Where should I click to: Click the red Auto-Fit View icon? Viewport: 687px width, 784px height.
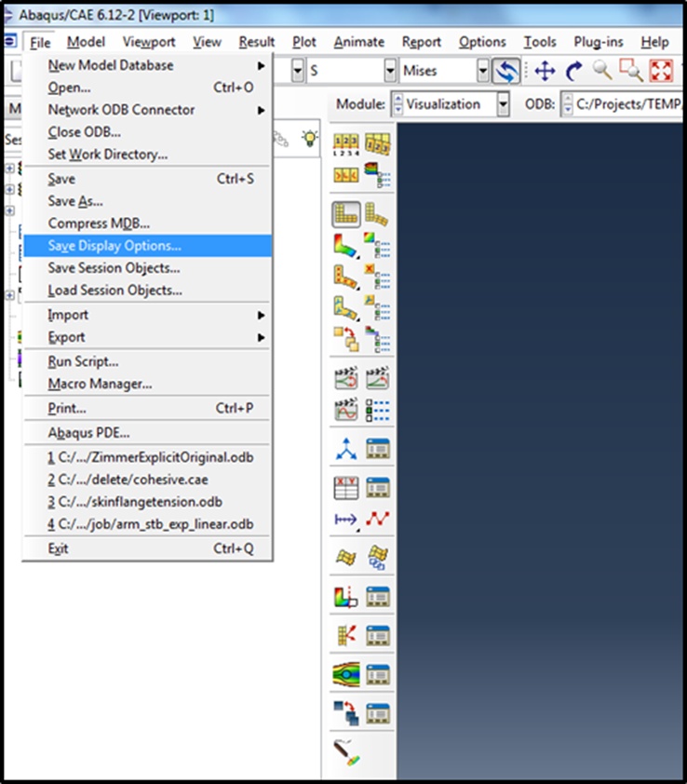tap(661, 71)
